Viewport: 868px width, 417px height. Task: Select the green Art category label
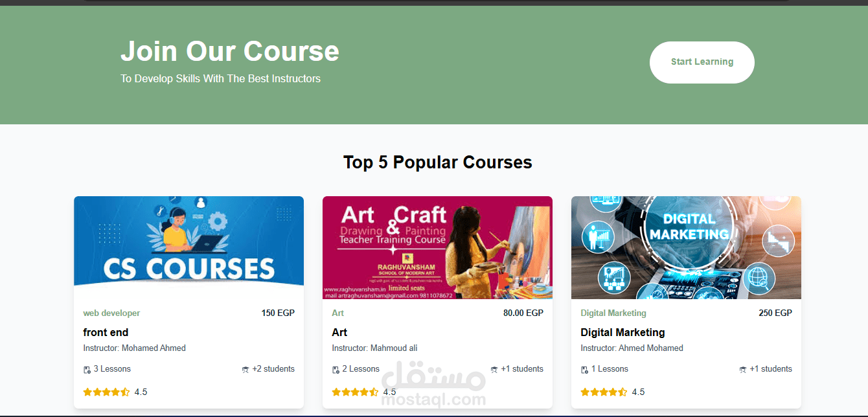[337, 313]
